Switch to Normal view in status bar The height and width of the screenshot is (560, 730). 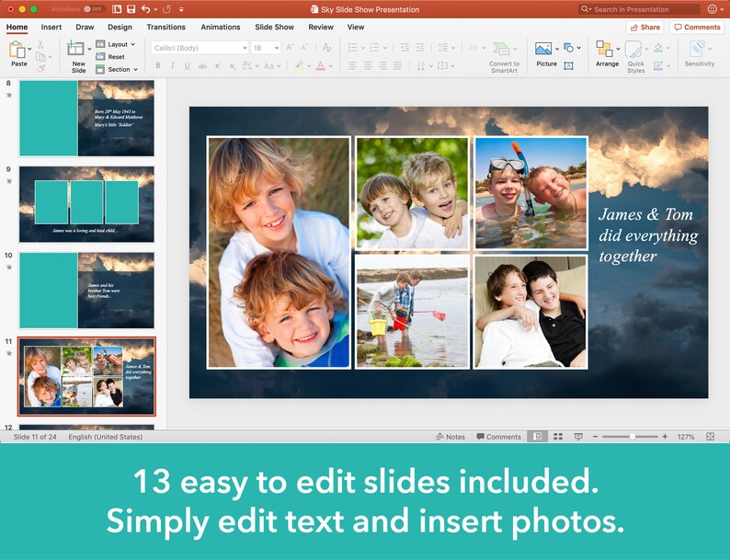[x=537, y=436]
